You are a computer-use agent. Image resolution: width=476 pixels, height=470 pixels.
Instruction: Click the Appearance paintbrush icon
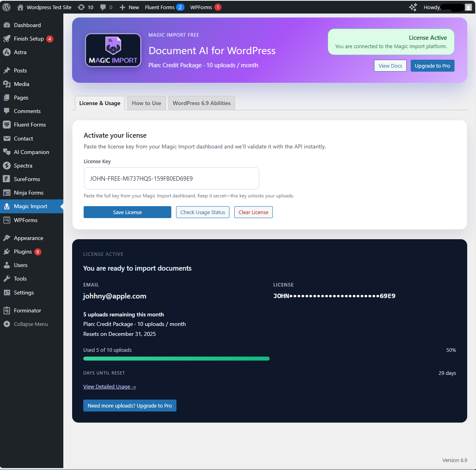tap(7, 238)
